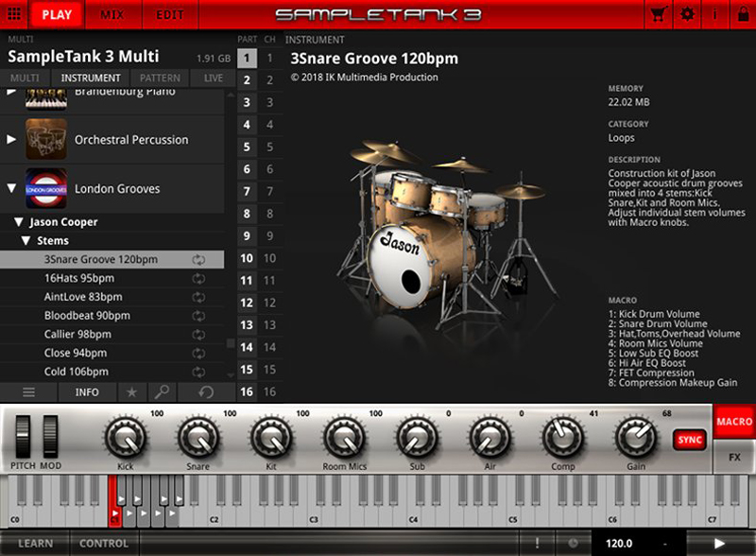Click the Kick macro knob
This screenshot has width=756, height=556.
126,438
